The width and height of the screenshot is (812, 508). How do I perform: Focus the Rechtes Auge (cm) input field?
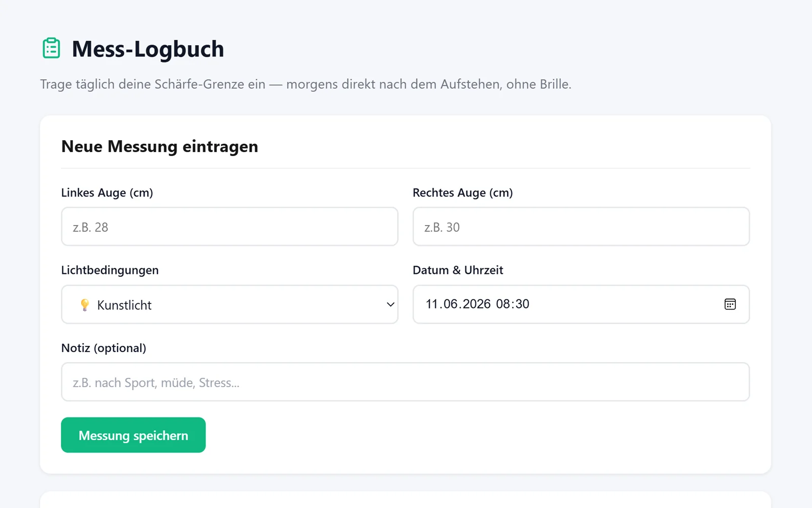[581, 227]
